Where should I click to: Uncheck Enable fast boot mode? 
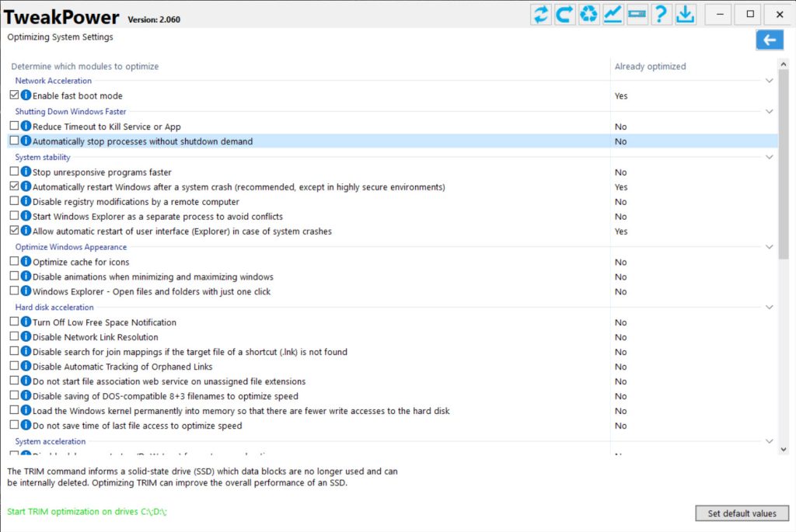(14, 95)
